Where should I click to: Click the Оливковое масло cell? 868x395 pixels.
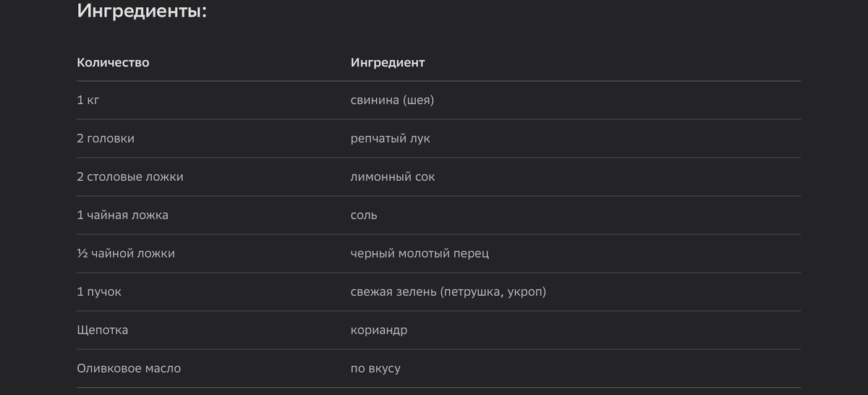click(x=129, y=368)
